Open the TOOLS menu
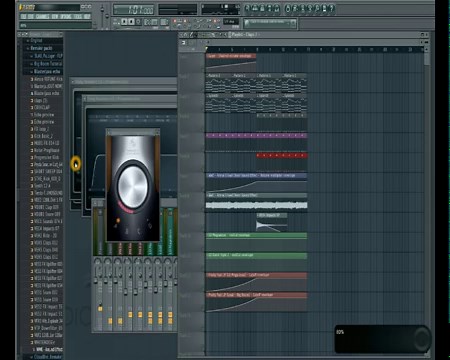This screenshot has height=360, width=450. 77,16
